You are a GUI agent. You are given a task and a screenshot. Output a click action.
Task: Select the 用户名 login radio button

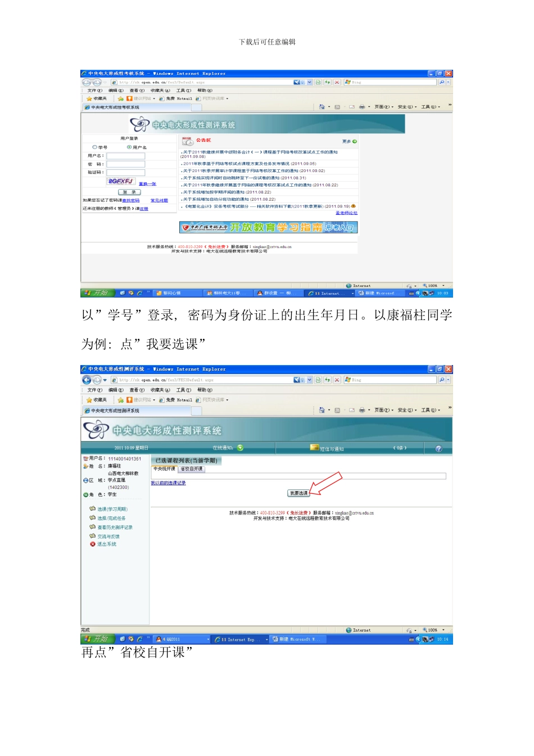[x=129, y=147]
